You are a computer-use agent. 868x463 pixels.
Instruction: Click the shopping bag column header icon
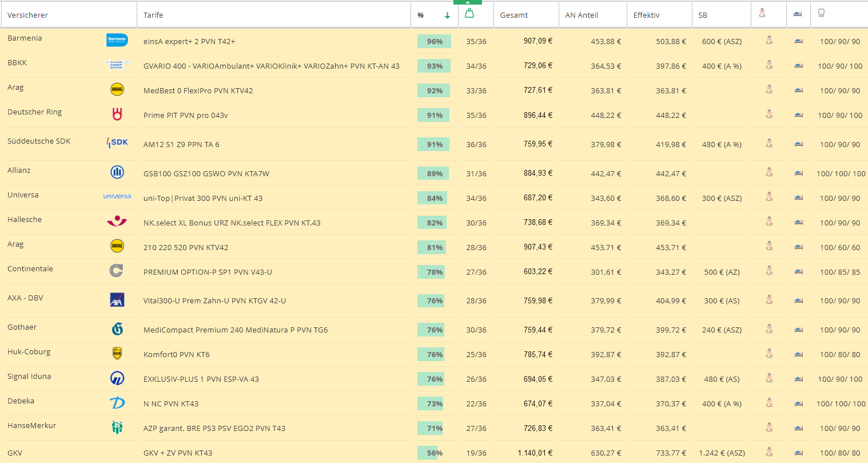point(469,13)
